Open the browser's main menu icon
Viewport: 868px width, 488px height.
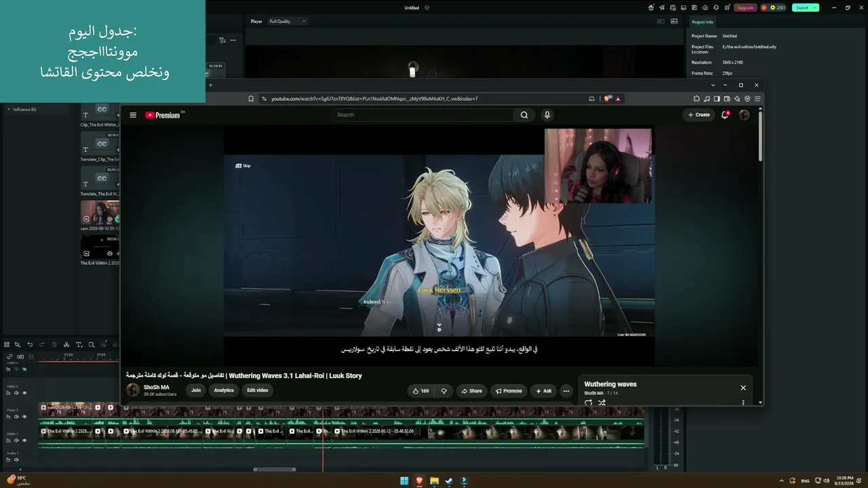point(757,99)
